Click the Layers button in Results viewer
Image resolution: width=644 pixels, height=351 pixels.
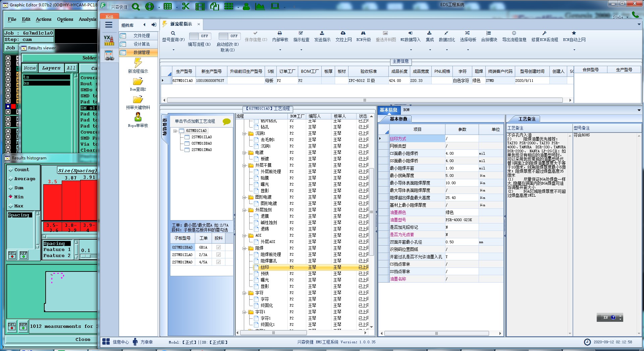point(51,68)
